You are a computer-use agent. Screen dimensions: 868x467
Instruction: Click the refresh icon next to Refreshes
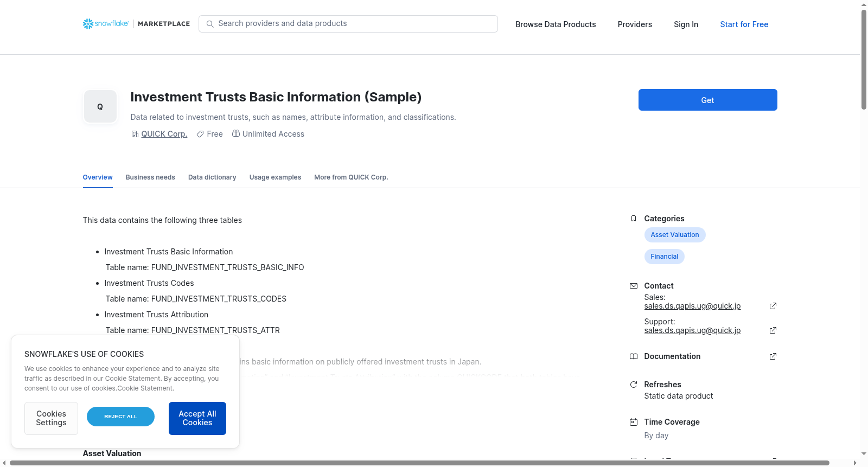pyautogui.click(x=634, y=385)
